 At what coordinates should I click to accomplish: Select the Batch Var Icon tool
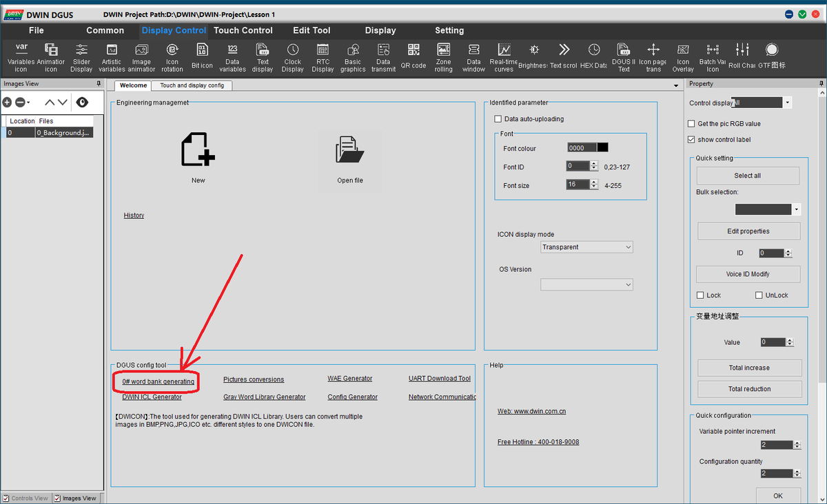(x=713, y=56)
